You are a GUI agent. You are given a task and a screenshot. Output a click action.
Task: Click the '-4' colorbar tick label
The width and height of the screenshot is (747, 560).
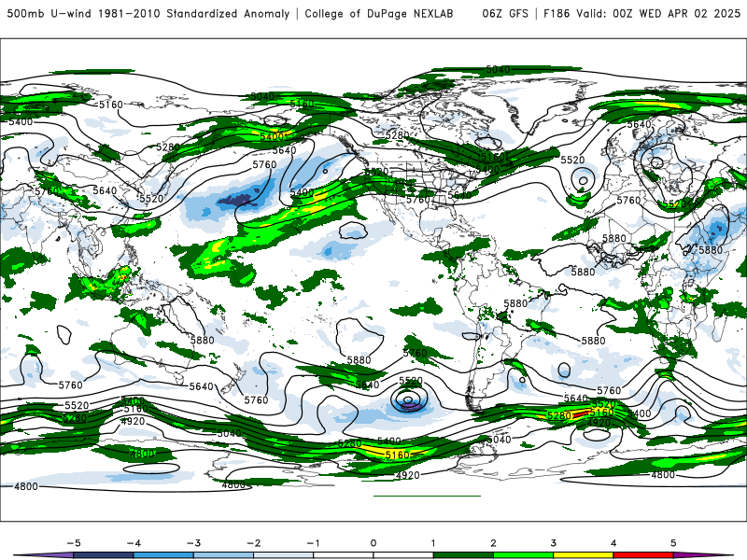click(x=134, y=543)
